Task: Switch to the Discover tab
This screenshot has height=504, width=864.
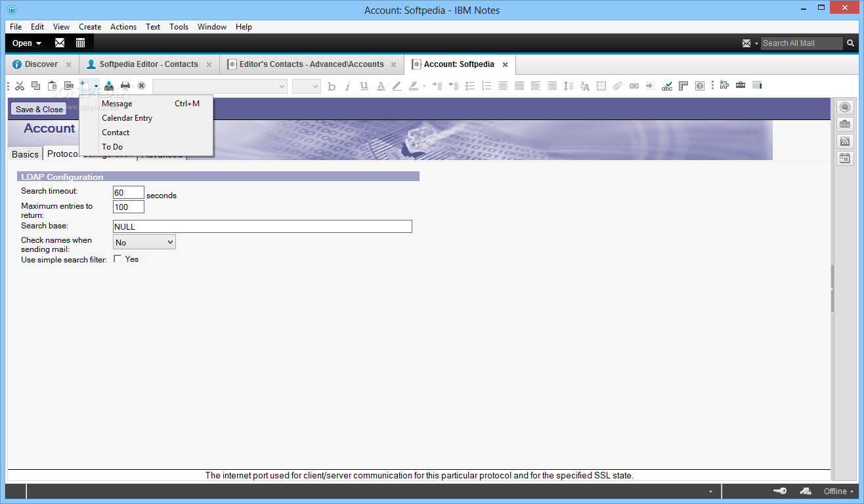Action: click(41, 64)
